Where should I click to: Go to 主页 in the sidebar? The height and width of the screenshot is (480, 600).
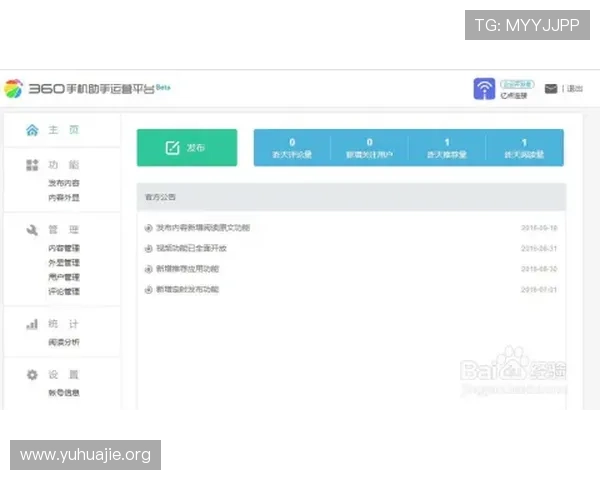coord(64,130)
